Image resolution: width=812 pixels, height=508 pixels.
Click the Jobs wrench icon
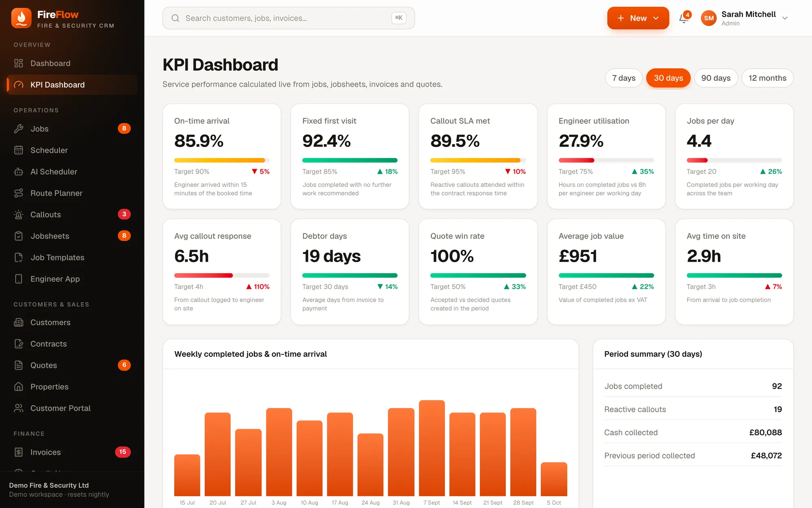click(19, 129)
